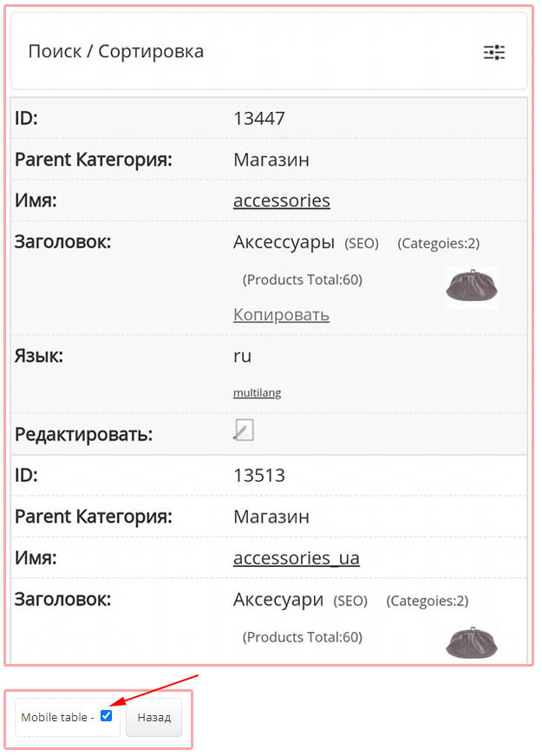Open the multilang link
Viewport: 542px width, 756px height.
[x=257, y=392]
